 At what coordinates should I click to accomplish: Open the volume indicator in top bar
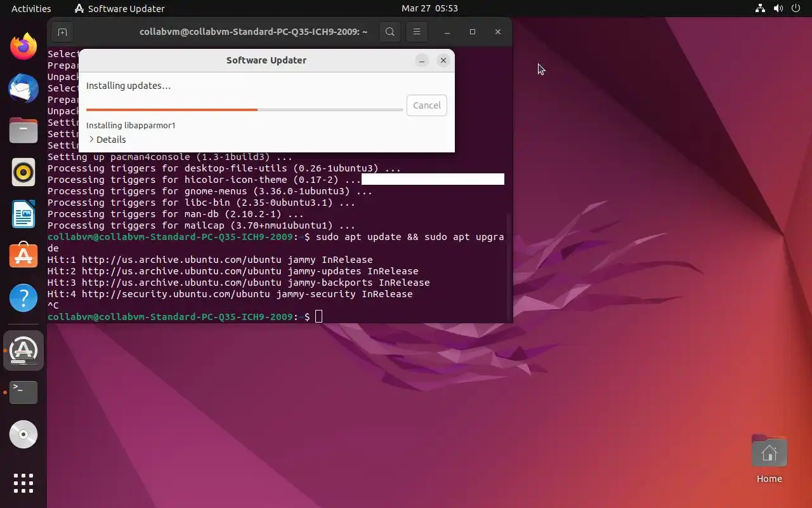click(x=778, y=8)
